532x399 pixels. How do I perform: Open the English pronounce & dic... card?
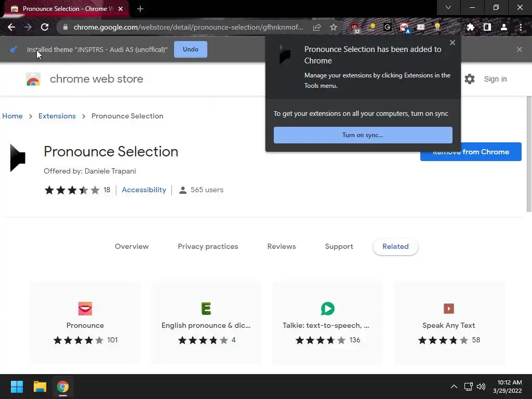pyautogui.click(x=206, y=322)
